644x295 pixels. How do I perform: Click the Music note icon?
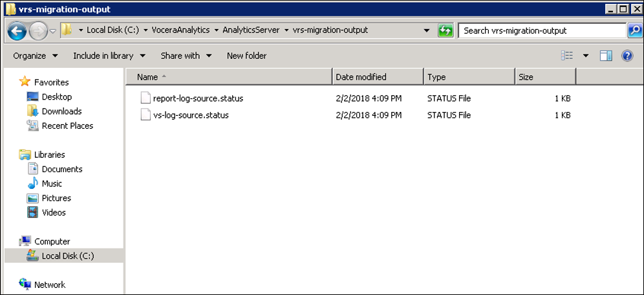click(32, 183)
